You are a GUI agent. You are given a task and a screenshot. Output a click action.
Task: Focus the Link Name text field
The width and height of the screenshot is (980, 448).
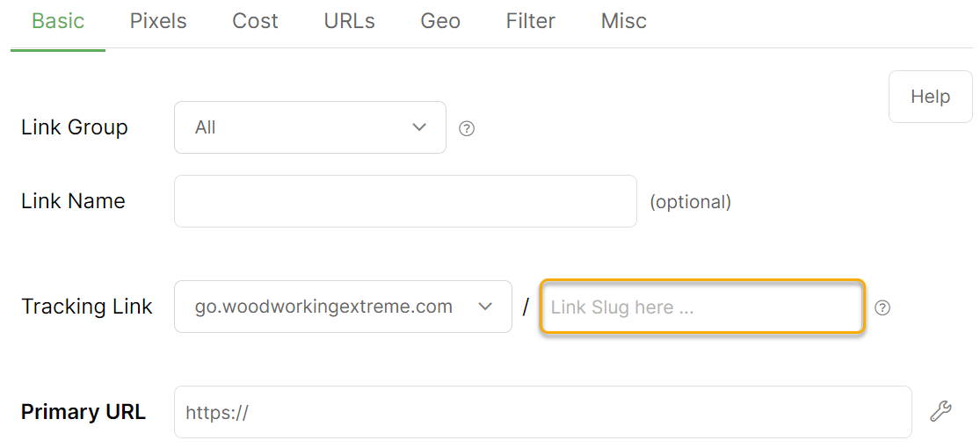point(405,201)
